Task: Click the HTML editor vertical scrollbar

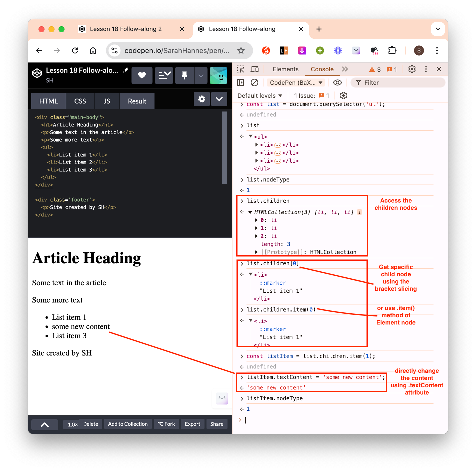Action: [x=224, y=148]
